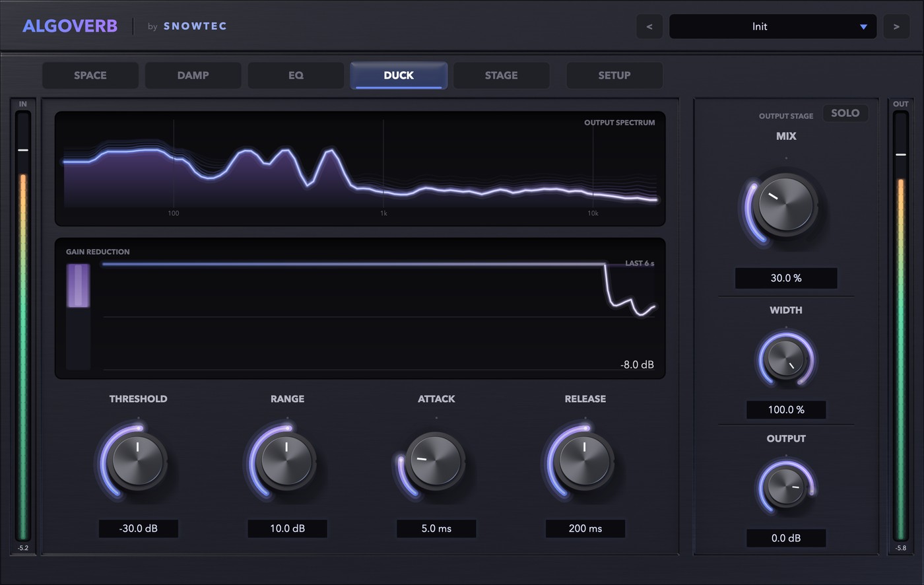Switch to the EQ tab
924x585 pixels.
point(296,75)
